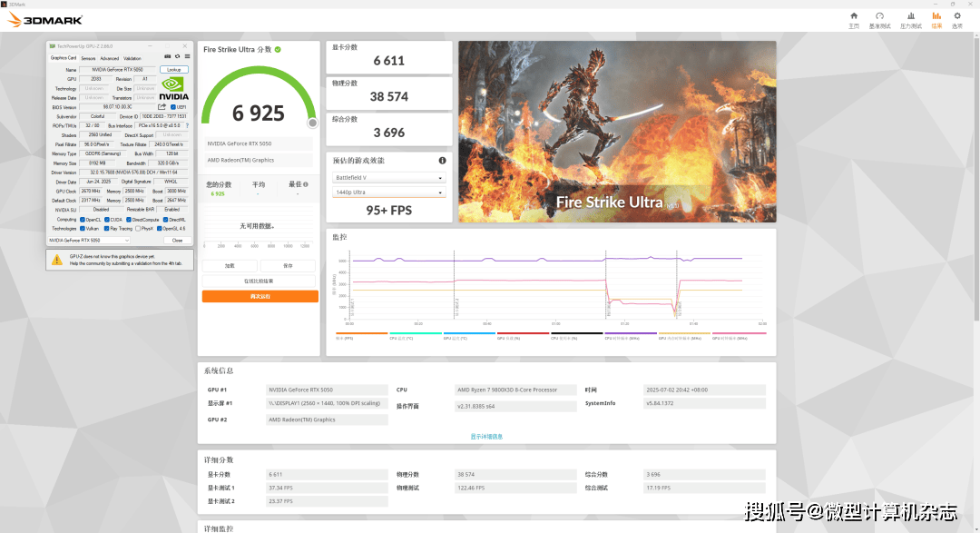This screenshot has height=533, width=980.
Task: Click the NVIDIA logo in GPU-Z
Action: 173,88
